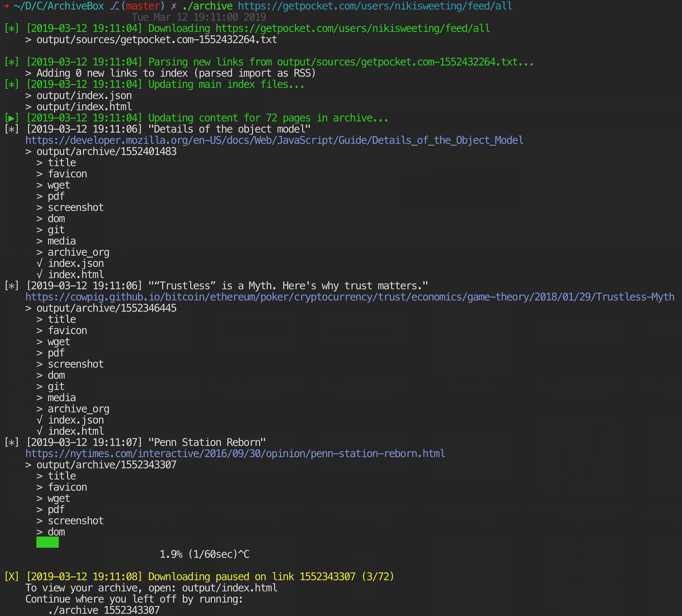
Task: Click the 'output/index.html' path in the view archive line
Action: pyautogui.click(x=229, y=588)
